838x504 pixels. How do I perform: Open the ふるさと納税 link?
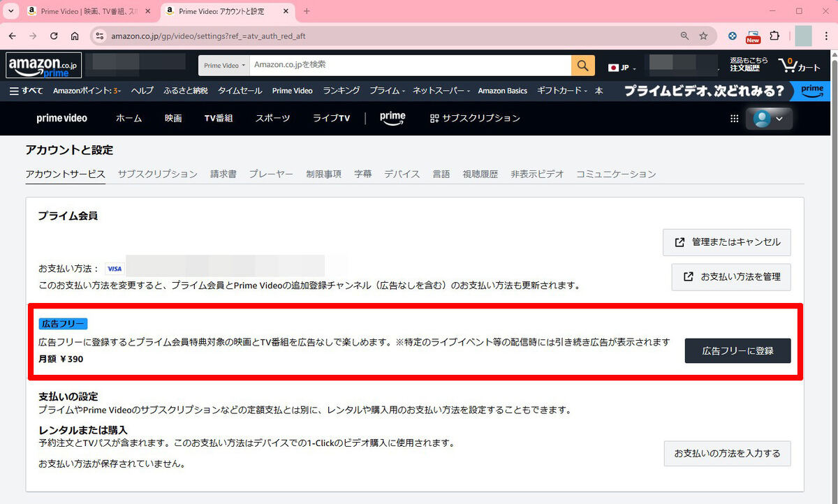click(186, 91)
